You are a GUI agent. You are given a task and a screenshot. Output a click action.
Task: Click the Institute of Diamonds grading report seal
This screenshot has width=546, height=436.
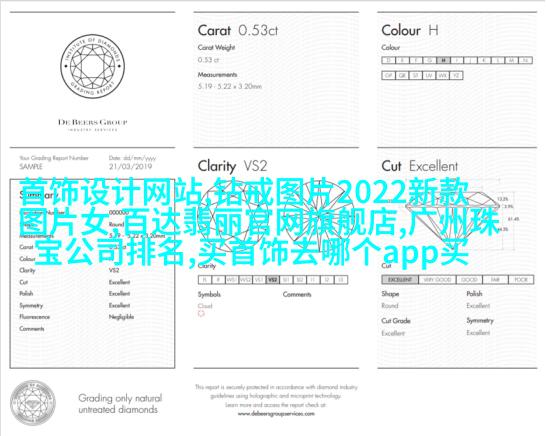[93, 66]
